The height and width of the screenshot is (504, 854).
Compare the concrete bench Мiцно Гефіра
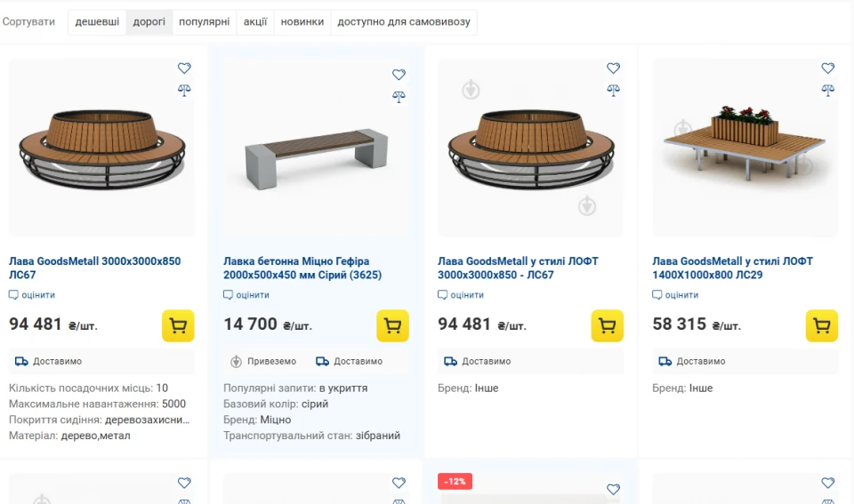point(399,97)
